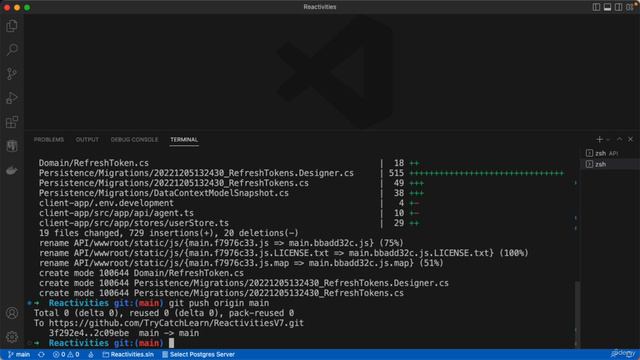Create a new terminal with plus icon
Image resolution: width=640 pixels, height=360 pixels.
599,140
